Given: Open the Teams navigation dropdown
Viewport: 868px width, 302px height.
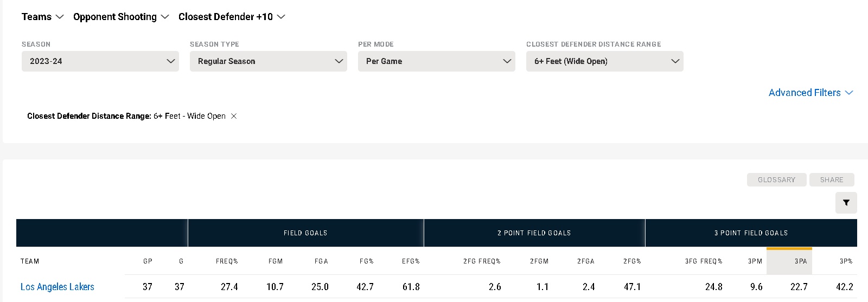Looking at the screenshot, I should pos(43,17).
